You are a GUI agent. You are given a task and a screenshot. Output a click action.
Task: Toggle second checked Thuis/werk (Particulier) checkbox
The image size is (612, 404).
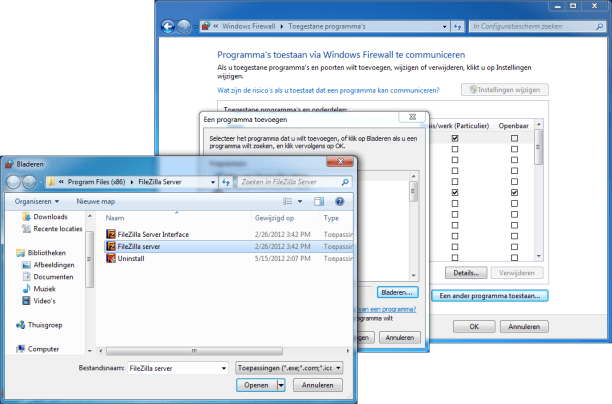coord(455,192)
